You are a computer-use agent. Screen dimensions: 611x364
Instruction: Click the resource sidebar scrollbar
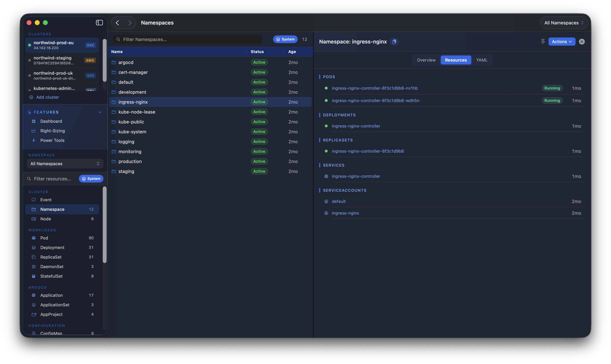click(x=105, y=225)
